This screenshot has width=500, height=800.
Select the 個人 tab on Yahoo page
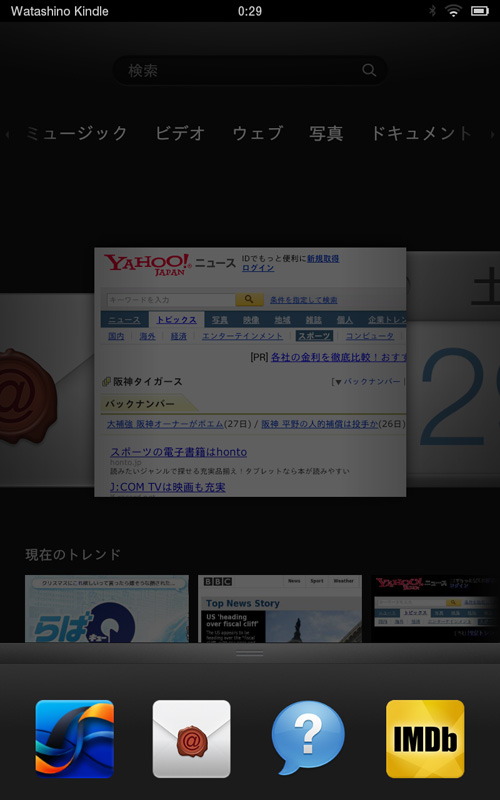tap(344, 320)
